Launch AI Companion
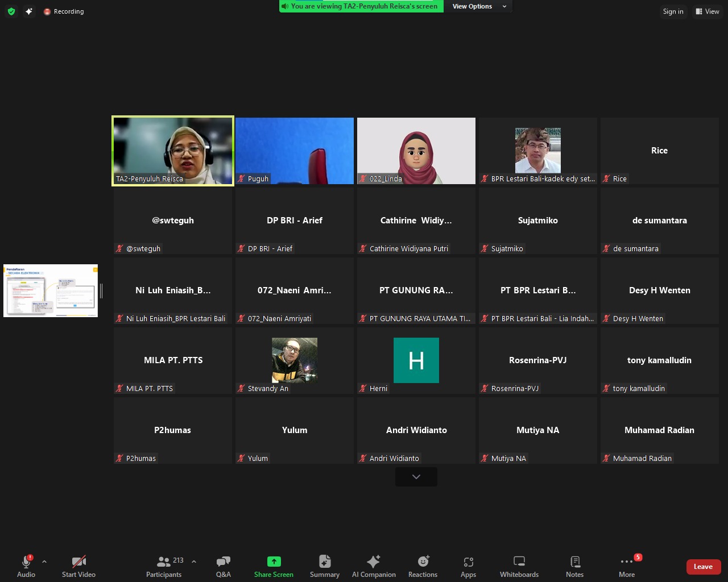Viewport: 728px width, 582px height. [374, 566]
